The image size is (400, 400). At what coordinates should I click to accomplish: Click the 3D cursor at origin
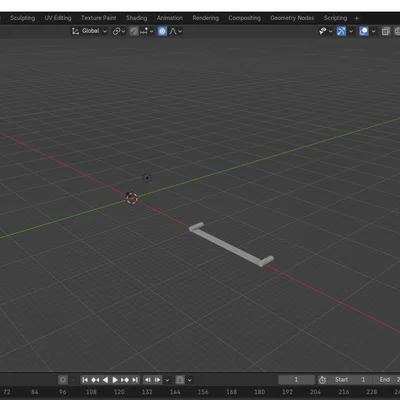pos(132,198)
